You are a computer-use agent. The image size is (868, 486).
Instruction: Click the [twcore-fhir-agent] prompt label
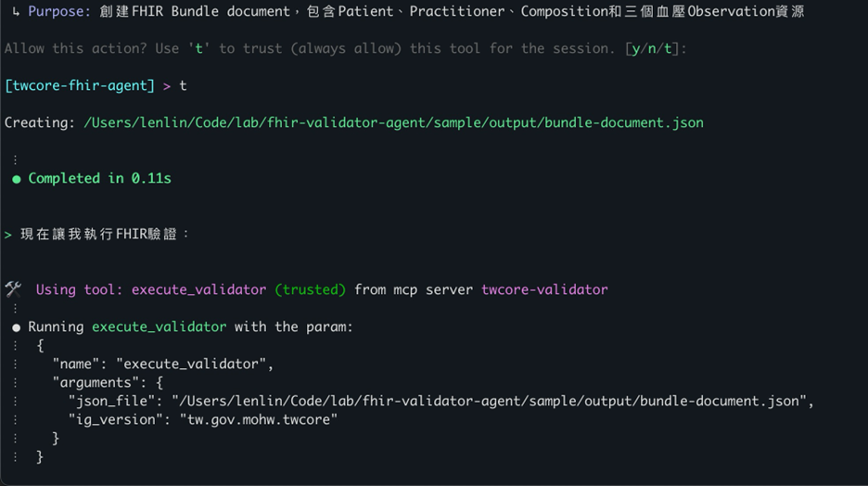[80, 86]
